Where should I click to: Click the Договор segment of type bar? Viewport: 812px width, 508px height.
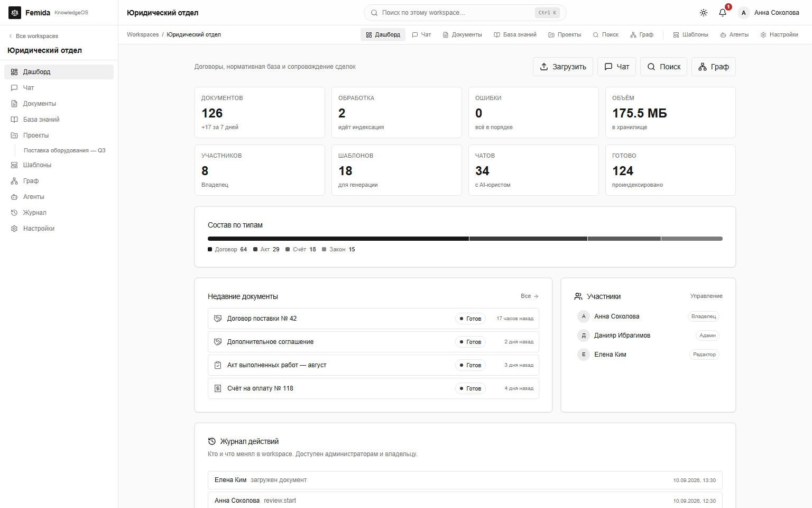[x=338, y=239]
